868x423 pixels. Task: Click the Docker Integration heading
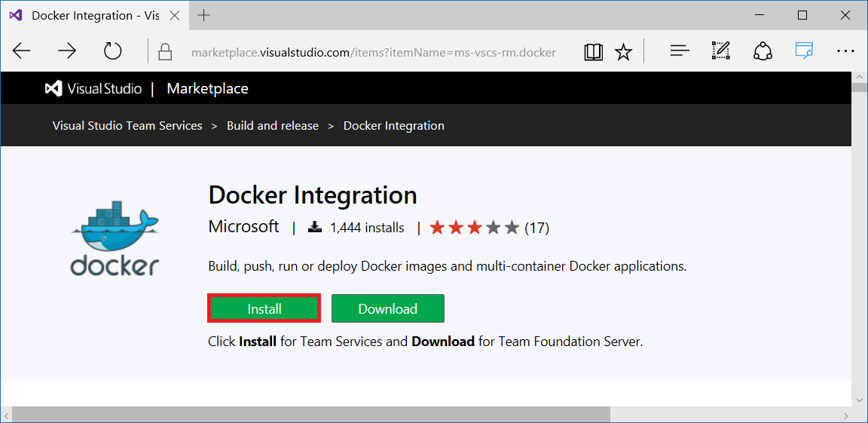312,195
